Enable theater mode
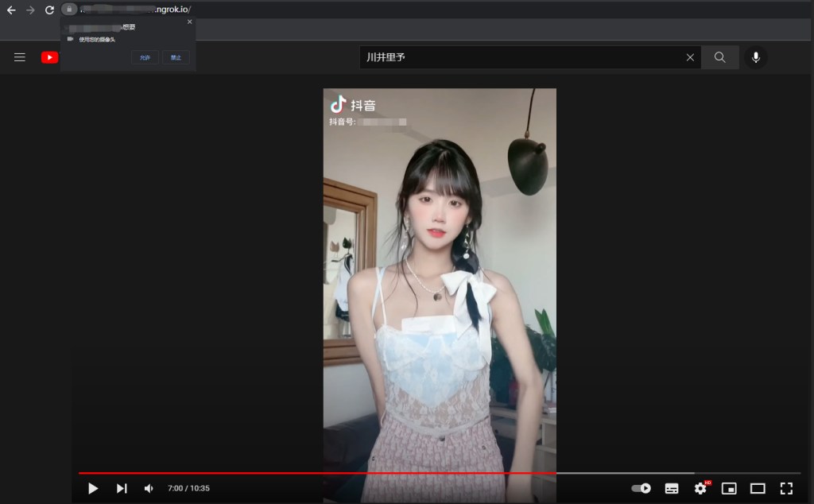 (758, 488)
